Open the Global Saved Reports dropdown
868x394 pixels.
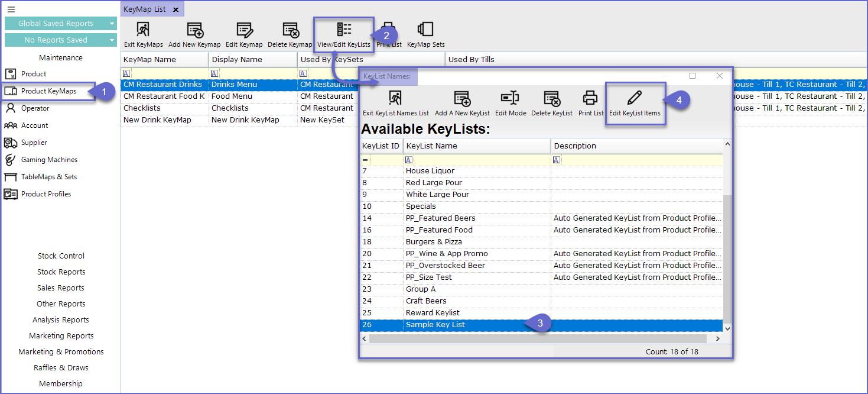point(61,24)
